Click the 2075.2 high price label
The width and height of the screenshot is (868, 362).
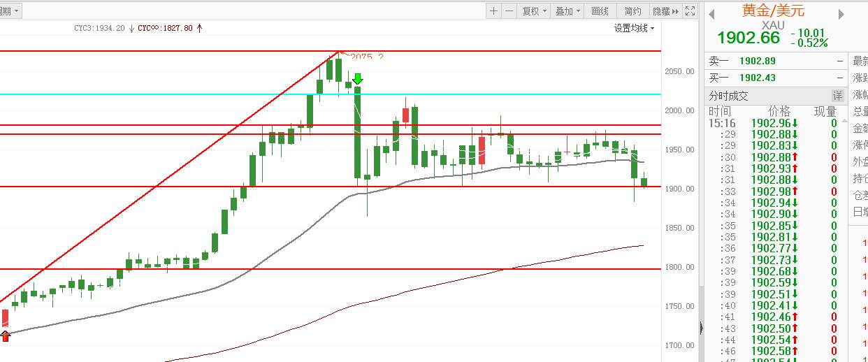[366, 57]
